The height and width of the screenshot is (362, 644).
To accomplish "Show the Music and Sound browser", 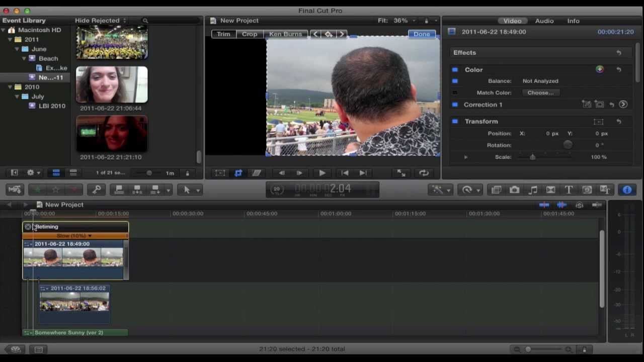I will (x=532, y=190).
